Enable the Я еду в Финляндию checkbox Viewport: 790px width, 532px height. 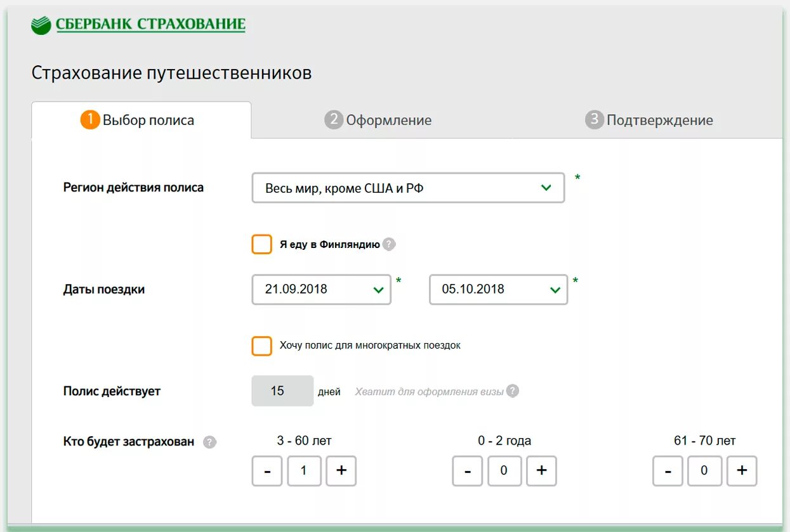(x=262, y=244)
